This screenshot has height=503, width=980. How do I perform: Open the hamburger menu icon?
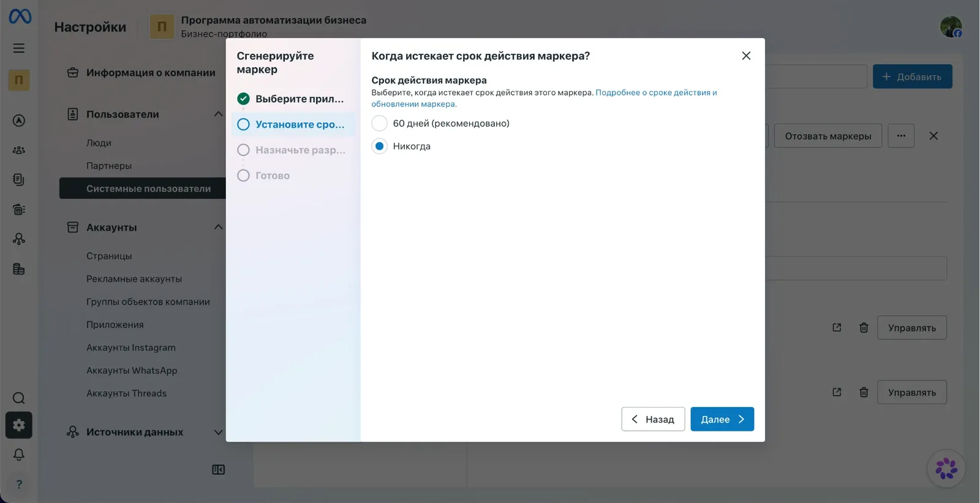(19, 48)
